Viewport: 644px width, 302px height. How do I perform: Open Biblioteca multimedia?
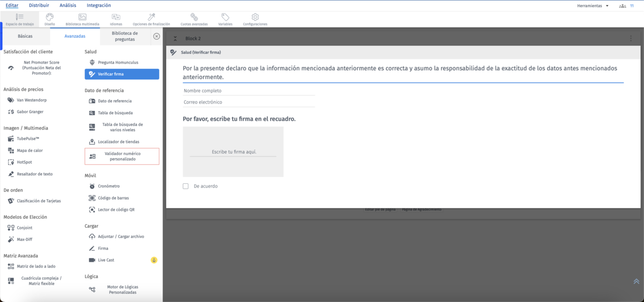coord(82,20)
